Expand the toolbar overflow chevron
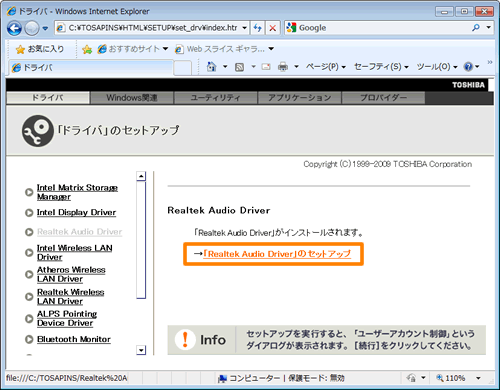Screen dimensions: 500x390 coord(490,62)
